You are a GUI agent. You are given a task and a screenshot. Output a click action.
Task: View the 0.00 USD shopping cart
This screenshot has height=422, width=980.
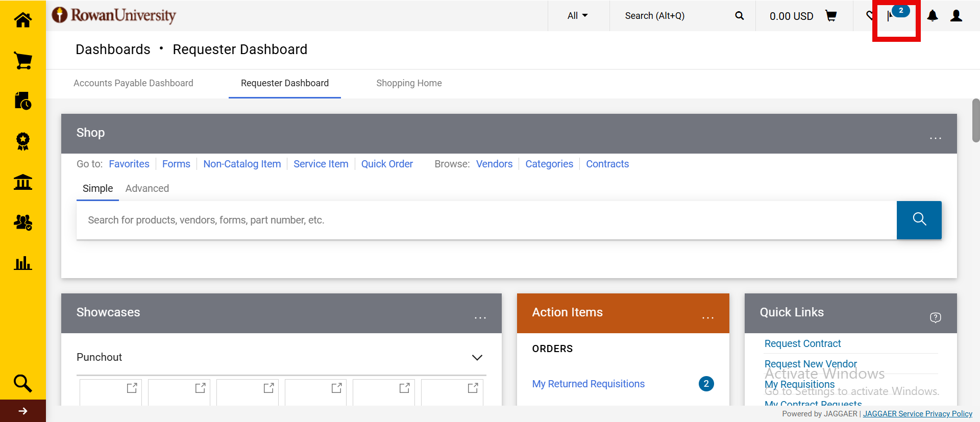pyautogui.click(x=803, y=16)
